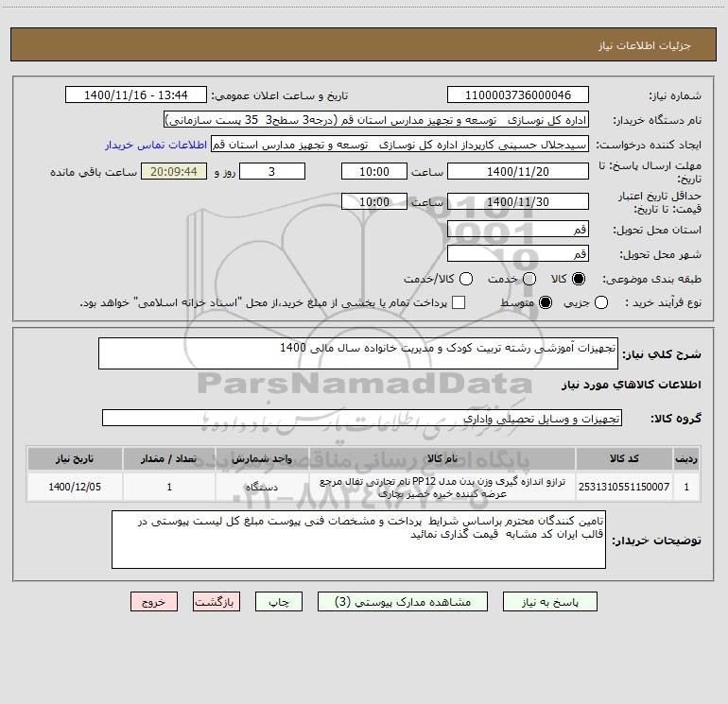Viewport: 728px width, 704px height.
Task: Select the کالا/خدمت radio button
Action: [x=466, y=279]
